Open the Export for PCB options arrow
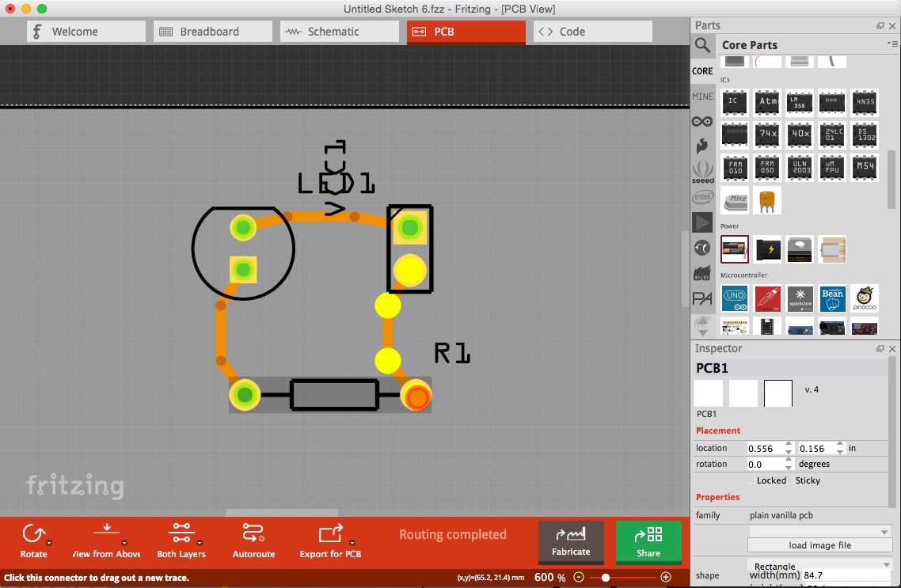901x588 pixels. click(352, 543)
